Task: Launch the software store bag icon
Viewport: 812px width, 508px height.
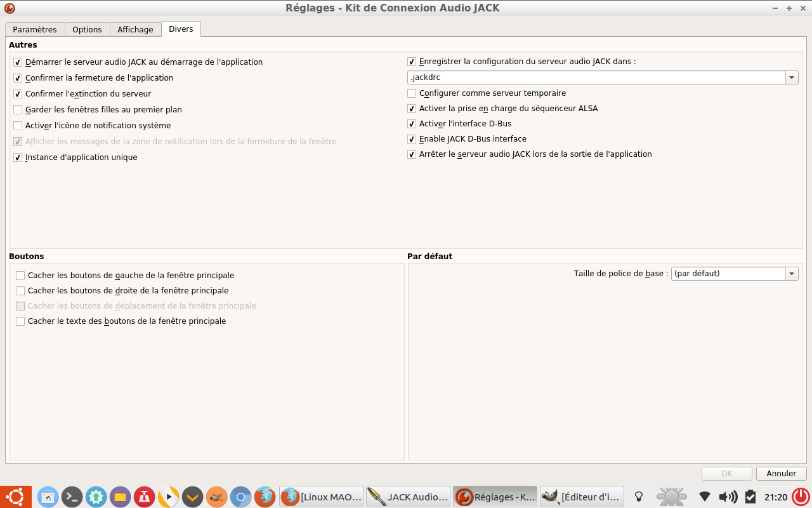Action: point(48,497)
